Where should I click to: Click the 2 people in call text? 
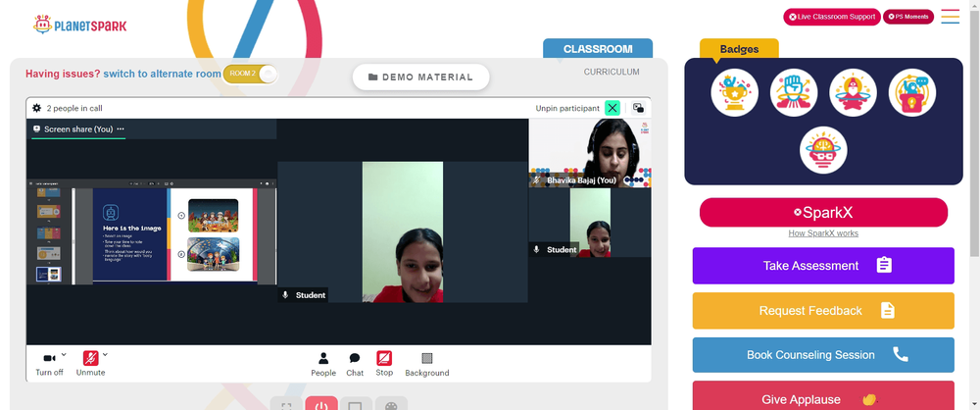(x=74, y=108)
